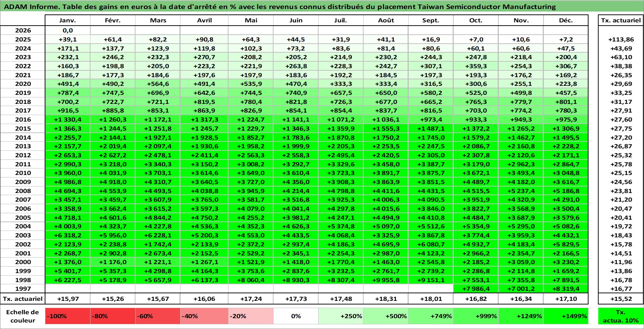The width and height of the screenshot is (644, 329).
Task: Click the 0% white color scale swatch
Action: (x=296, y=316)
